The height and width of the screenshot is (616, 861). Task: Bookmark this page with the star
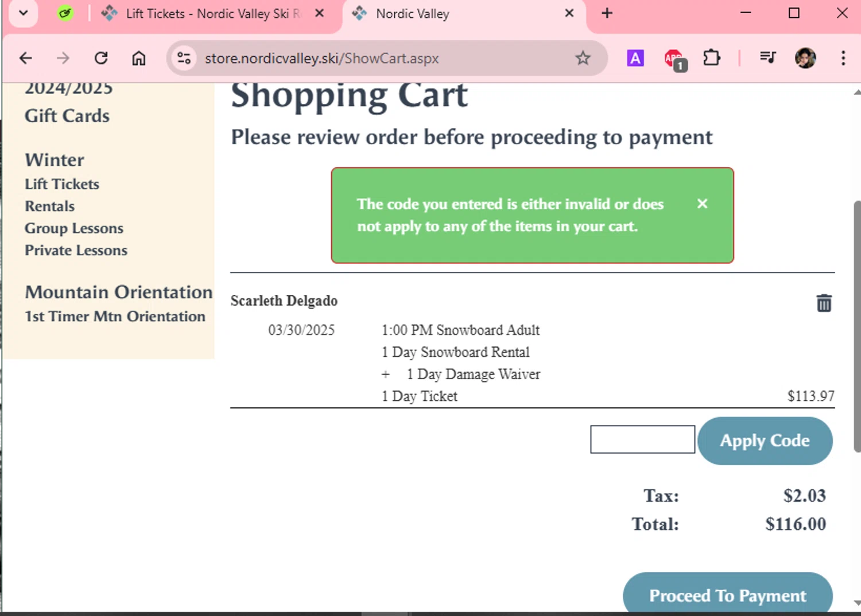point(583,58)
